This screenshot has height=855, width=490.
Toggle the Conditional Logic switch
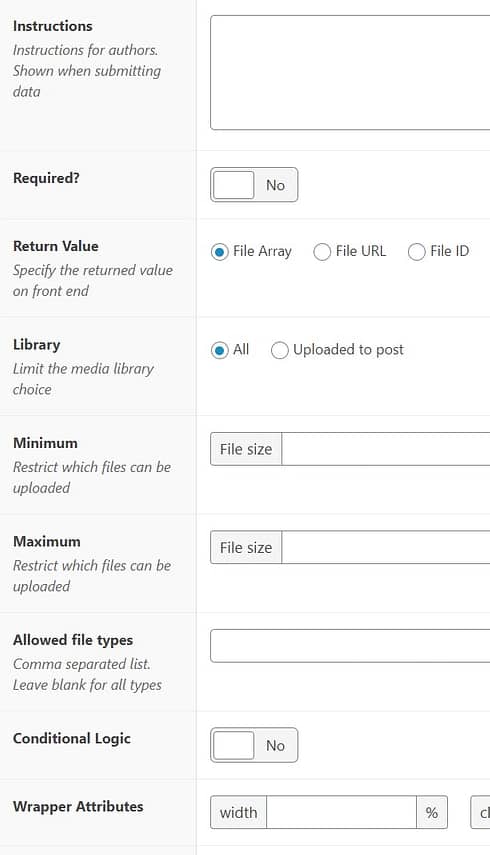254,745
